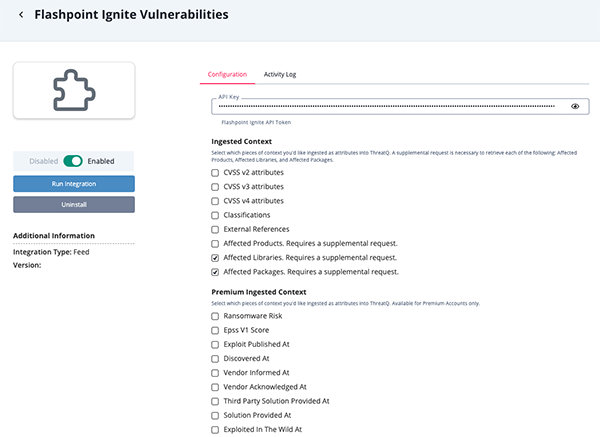Viewport: 600px width, 437px height.
Task: Enable Vendor Informed At checkbox
Action: (x=215, y=373)
